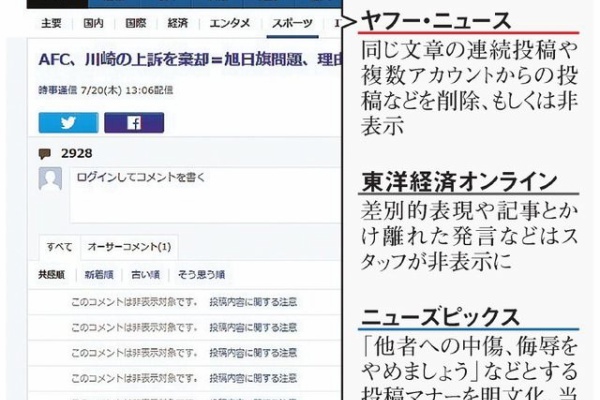This screenshot has height=400, width=600.
Task: Show すべて comments tab
Action: pyautogui.click(x=57, y=246)
